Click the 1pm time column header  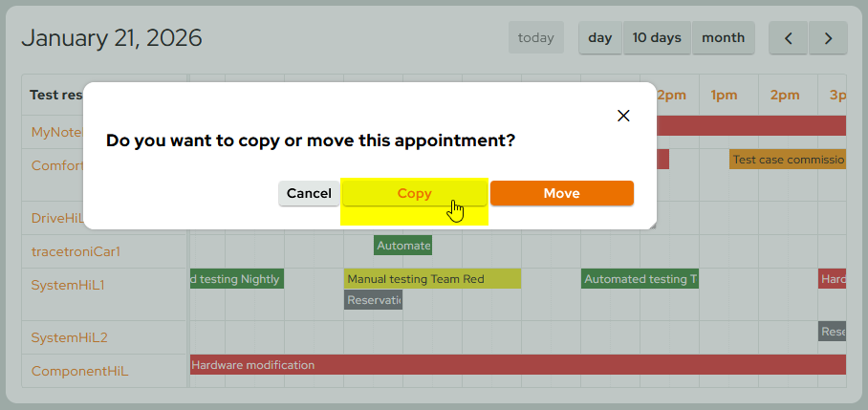[724, 95]
